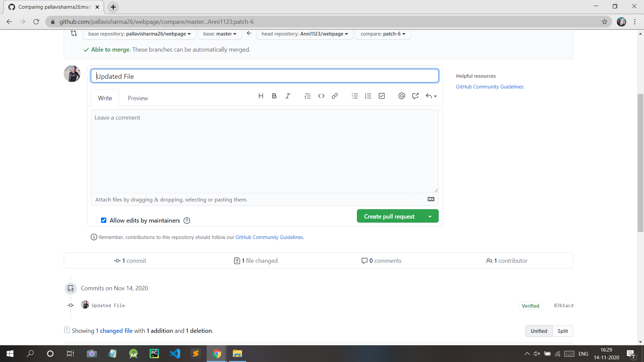Toggle Allow edits by maintainers checkbox
This screenshot has height=362, width=644.
(x=104, y=220)
